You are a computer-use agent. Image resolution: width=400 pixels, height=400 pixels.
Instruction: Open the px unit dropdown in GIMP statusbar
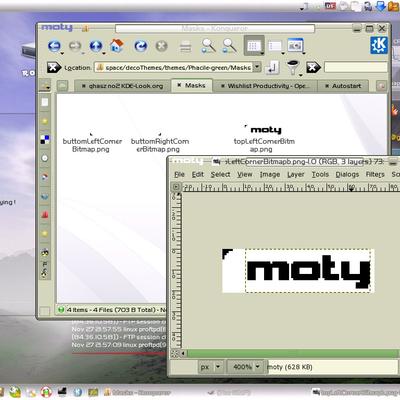210,367
